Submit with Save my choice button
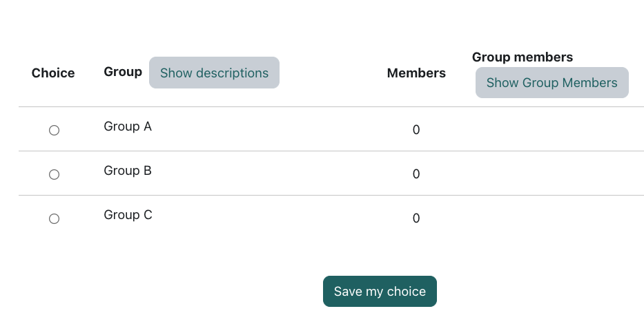This screenshot has width=644, height=320. coord(380,291)
